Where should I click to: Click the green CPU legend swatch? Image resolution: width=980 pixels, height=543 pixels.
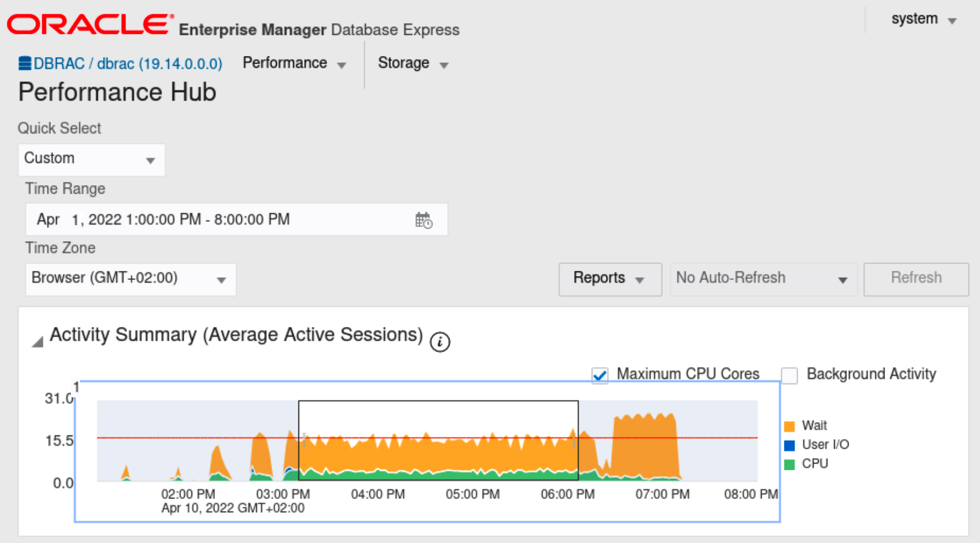coord(790,464)
